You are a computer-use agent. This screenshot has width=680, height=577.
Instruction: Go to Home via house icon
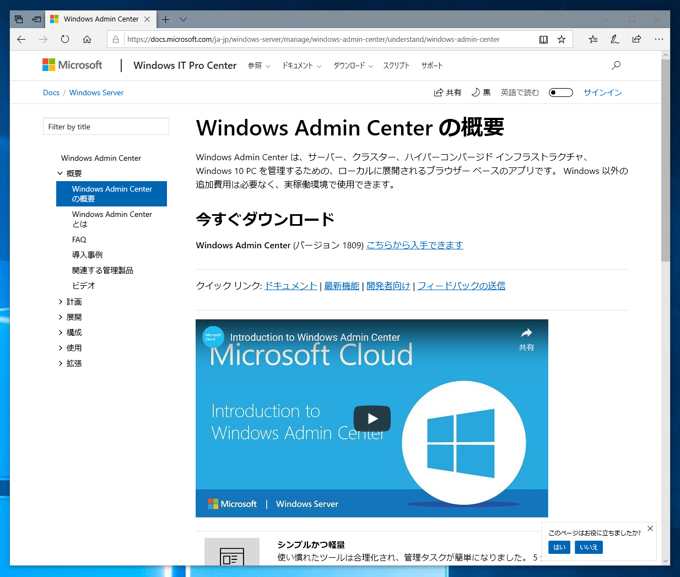87,39
